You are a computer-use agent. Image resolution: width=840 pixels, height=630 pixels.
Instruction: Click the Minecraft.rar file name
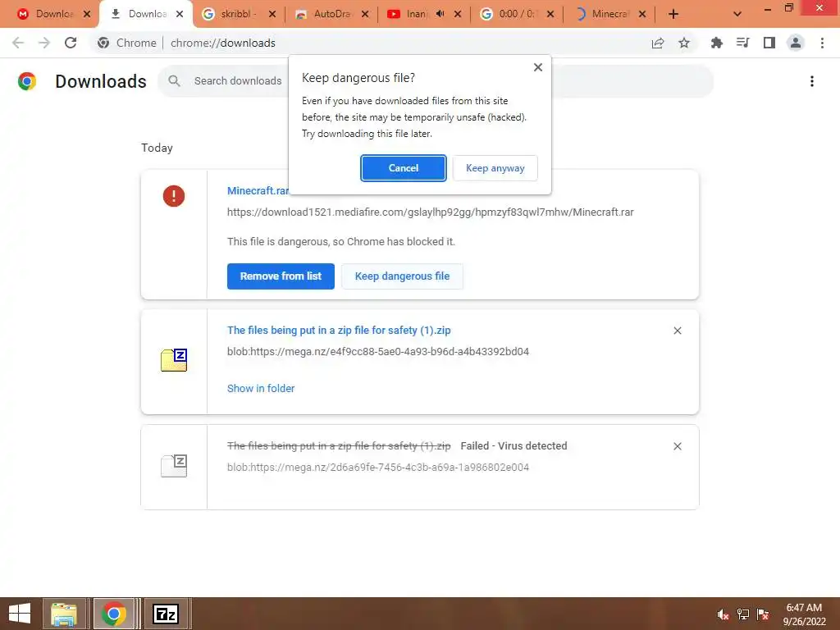point(258,190)
